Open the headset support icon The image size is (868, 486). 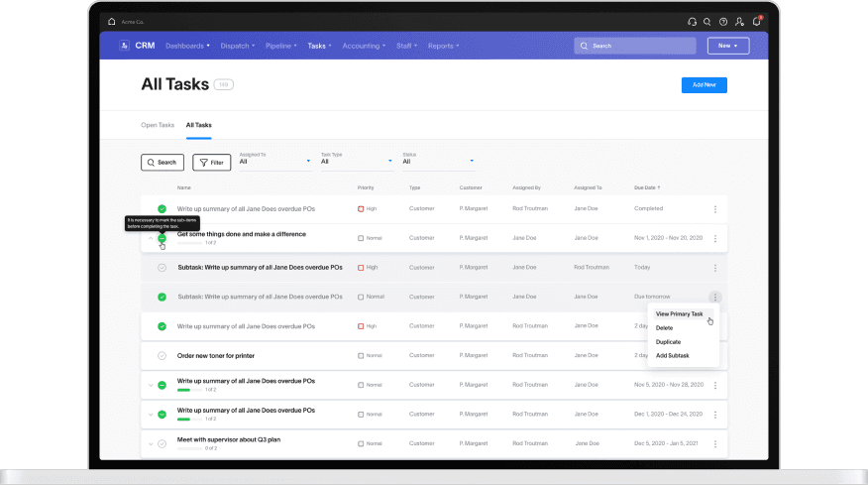click(x=692, y=22)
